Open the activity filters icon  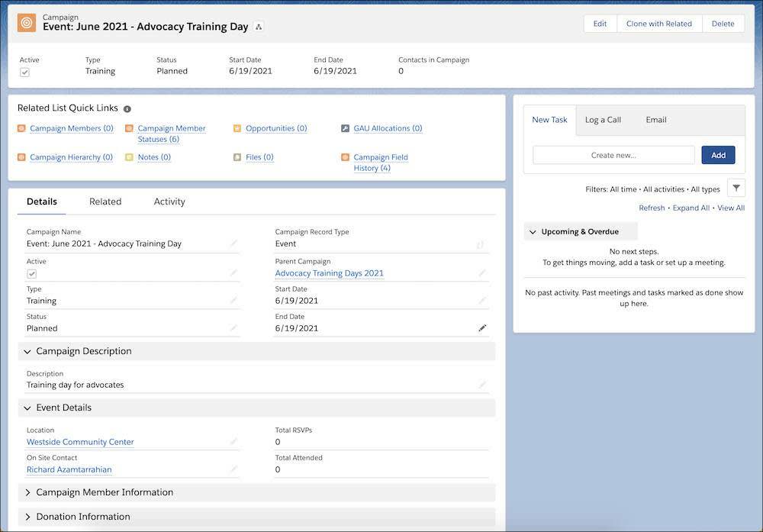coord(736,186)
